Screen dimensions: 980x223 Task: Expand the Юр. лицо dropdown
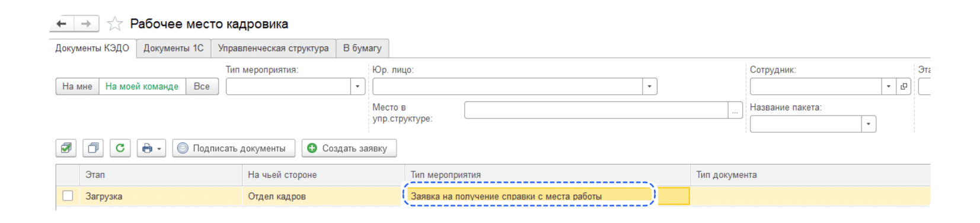(650, 87)
